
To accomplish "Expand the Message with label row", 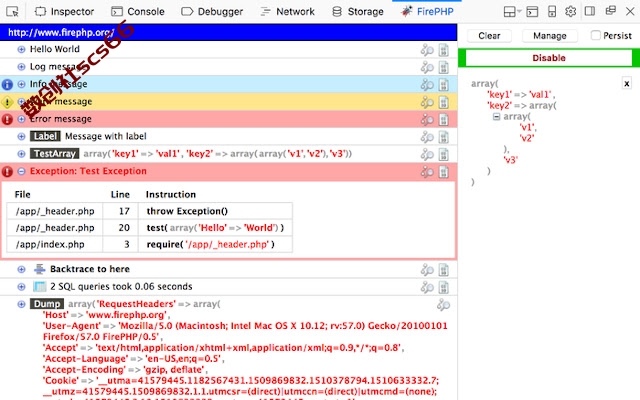I will click(x=21, y=137).
